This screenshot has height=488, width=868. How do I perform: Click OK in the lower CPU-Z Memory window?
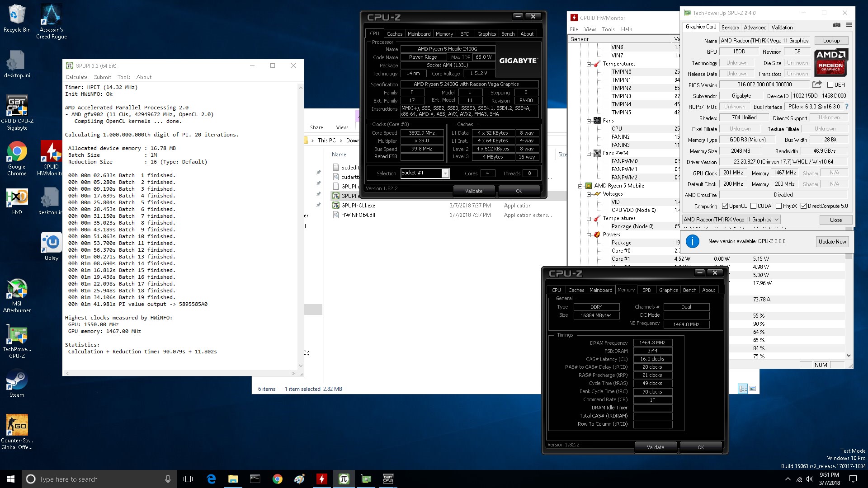700,447
